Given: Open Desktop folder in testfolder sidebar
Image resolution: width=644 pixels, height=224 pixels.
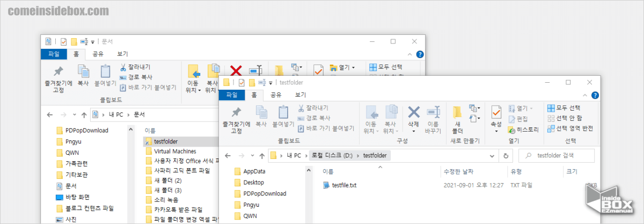Looking at the screenshot, I should [248, 183].
